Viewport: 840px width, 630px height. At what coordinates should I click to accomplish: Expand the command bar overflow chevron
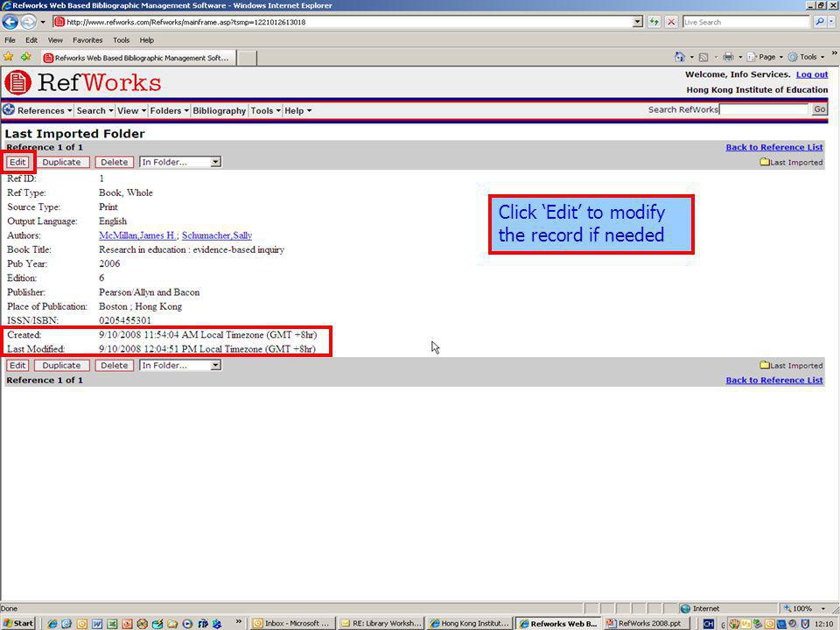834,53
